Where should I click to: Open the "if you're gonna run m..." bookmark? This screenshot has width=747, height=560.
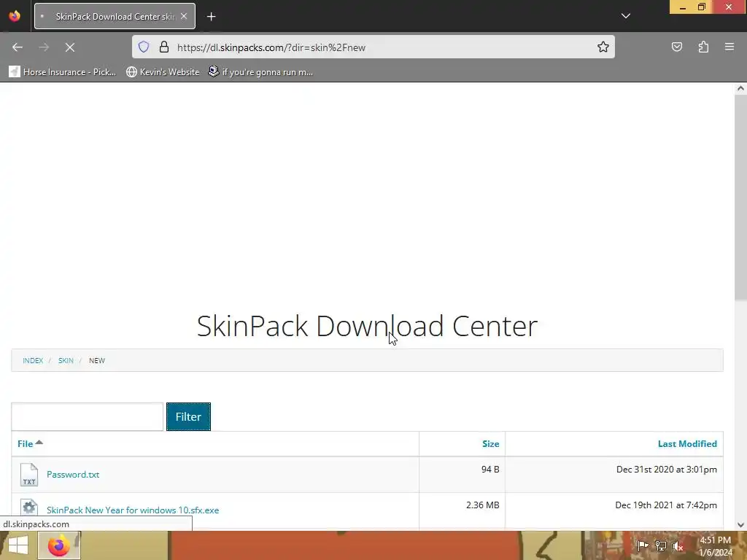(x=260, y=72)
